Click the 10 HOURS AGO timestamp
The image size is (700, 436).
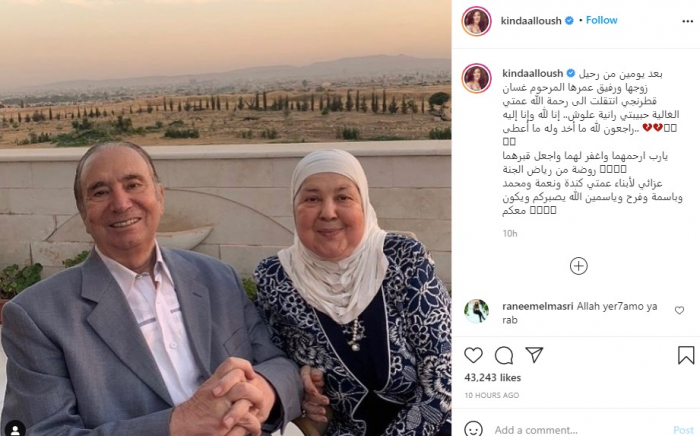click(x=492, y=395)
